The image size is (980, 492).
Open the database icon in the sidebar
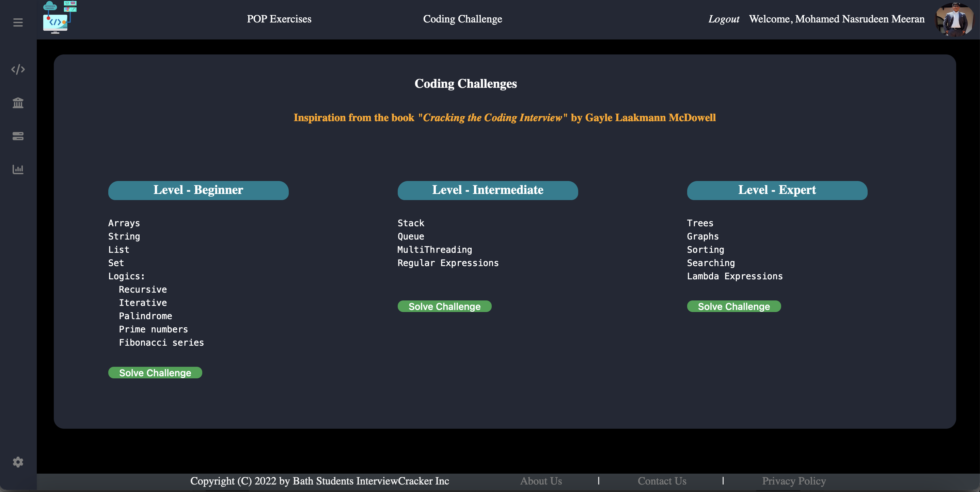pyautogui.click(x=18, y=136)
